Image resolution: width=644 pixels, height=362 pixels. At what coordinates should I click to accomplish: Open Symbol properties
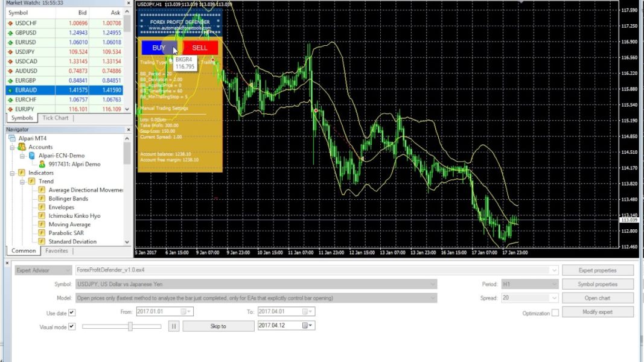598,284
